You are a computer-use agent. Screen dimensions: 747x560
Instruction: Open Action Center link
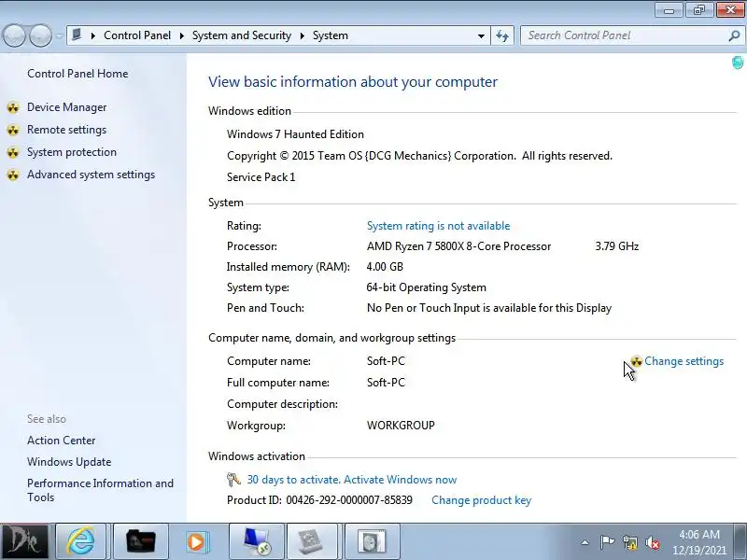coord(61,441)
